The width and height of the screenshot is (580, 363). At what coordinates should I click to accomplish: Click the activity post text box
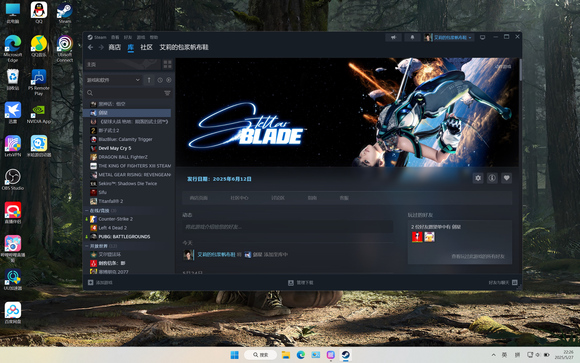click(288, 226)
